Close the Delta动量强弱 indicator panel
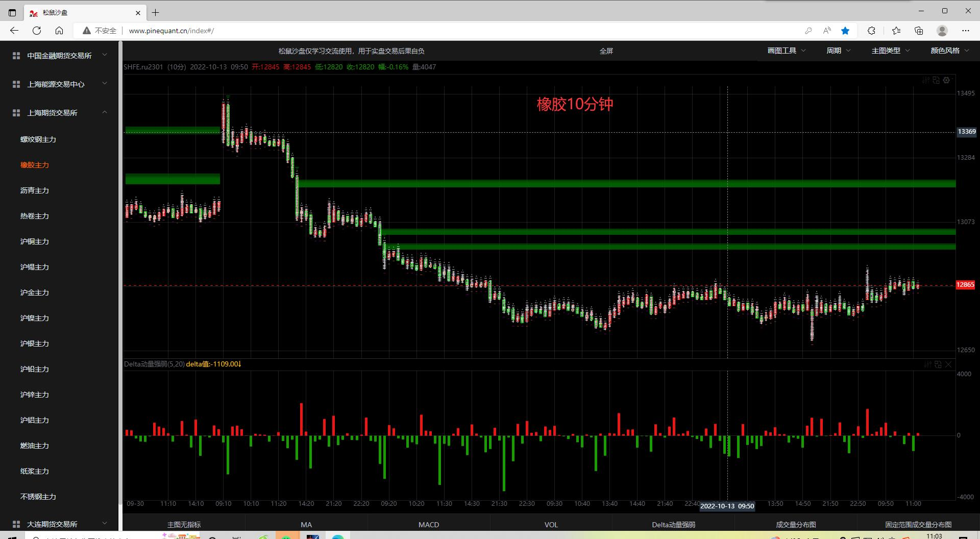The width and height of the screenshot is (980, 539). pyautogui.click(x=949, y=364)
